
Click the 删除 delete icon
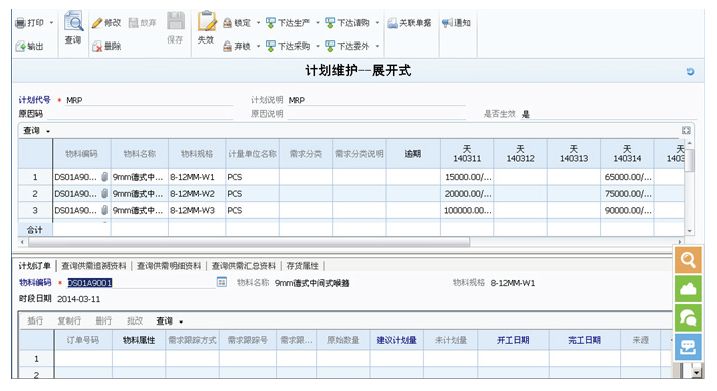(96, 46)
